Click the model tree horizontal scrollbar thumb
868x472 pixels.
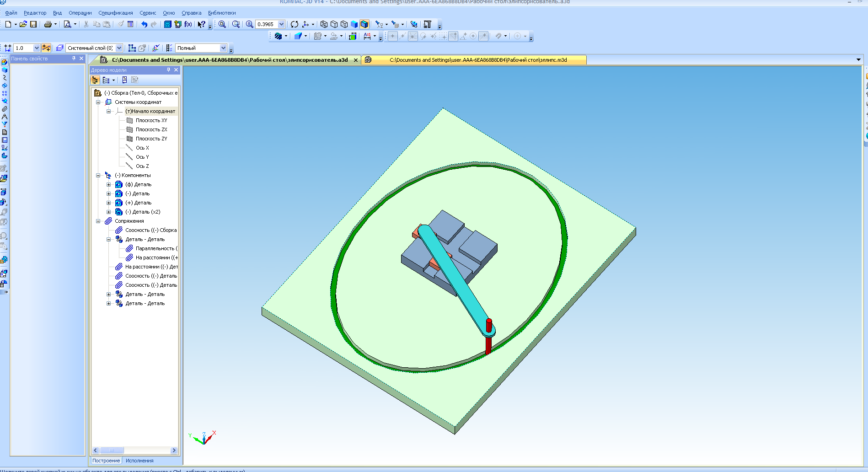click(112, 451)
